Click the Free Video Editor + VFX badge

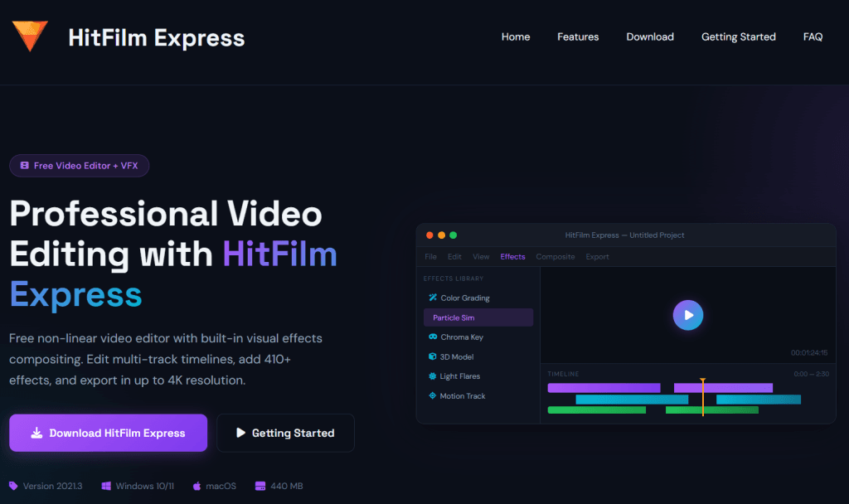pyautogui.click(x=79, y=166)
